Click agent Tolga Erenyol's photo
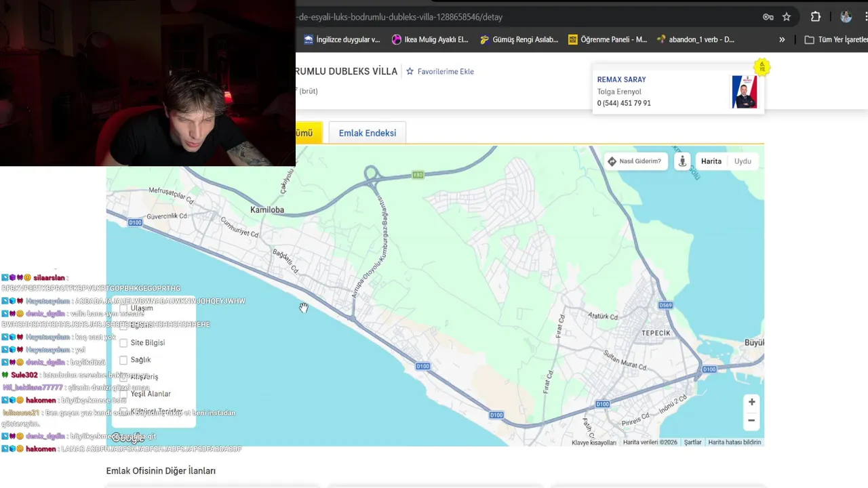 pos(744,91)
